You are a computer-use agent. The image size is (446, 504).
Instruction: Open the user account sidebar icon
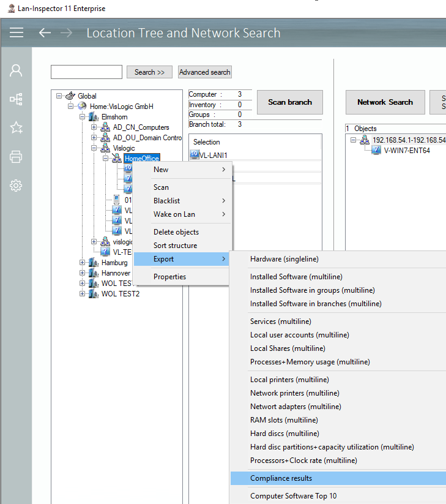pyautogui.click(x=17, y=70)
